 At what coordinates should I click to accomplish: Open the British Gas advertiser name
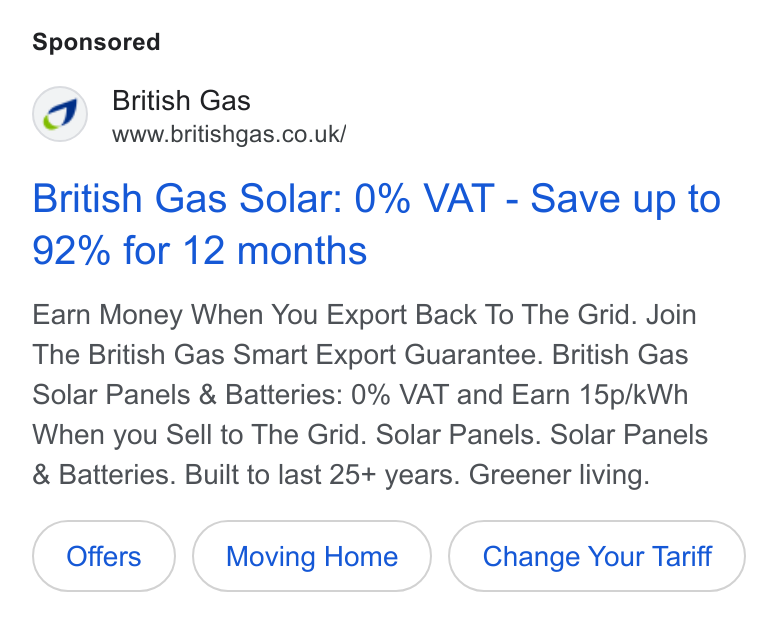181,101
